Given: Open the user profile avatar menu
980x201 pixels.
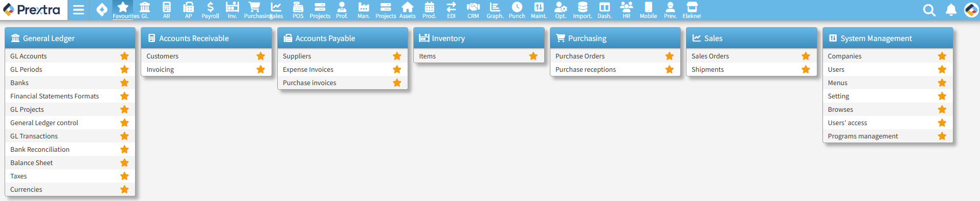Looking at the screenshot, I should pos(971,10).
